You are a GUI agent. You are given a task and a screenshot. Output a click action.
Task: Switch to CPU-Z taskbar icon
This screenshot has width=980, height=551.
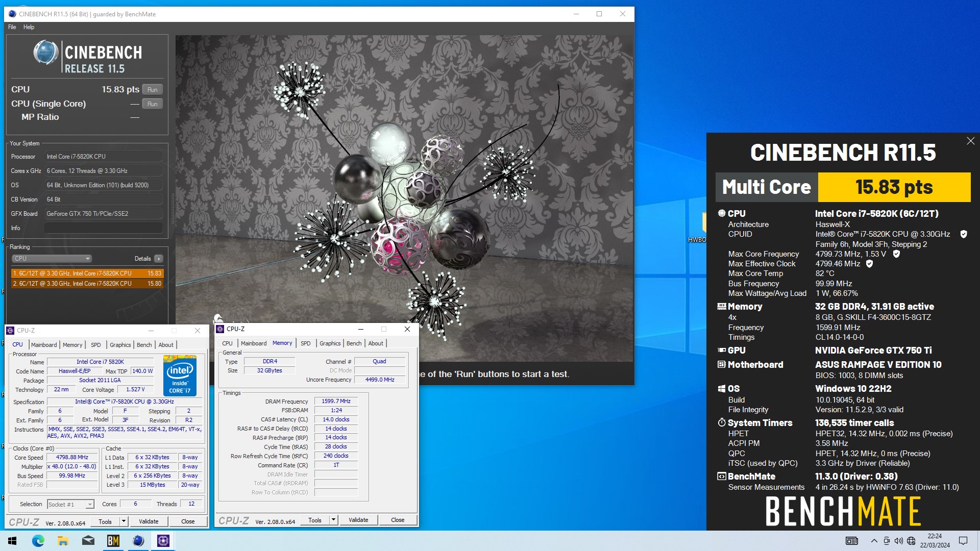tap(163, 541)
